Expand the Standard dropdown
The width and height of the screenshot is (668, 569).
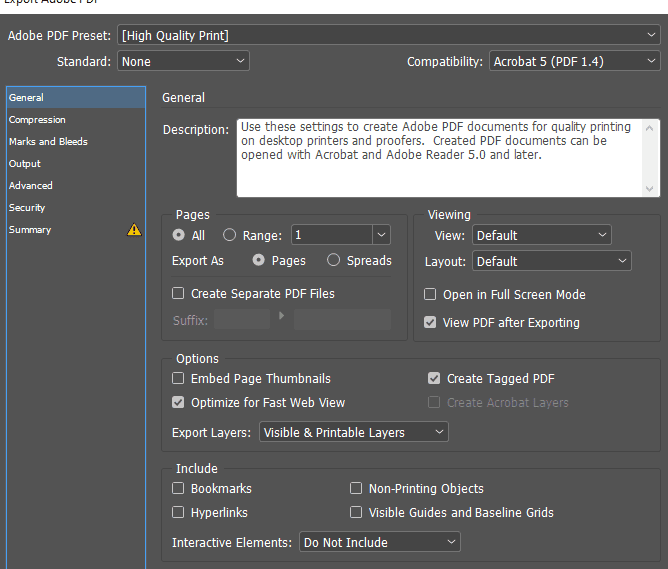pos(183,61)
